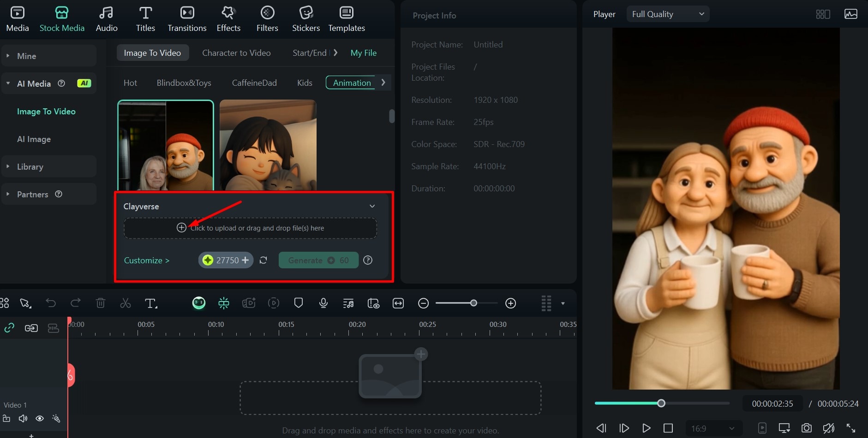868x438 pixels.
Task: Click the marker shield icon
Action: pyautogui.click(x=299, y=303)
